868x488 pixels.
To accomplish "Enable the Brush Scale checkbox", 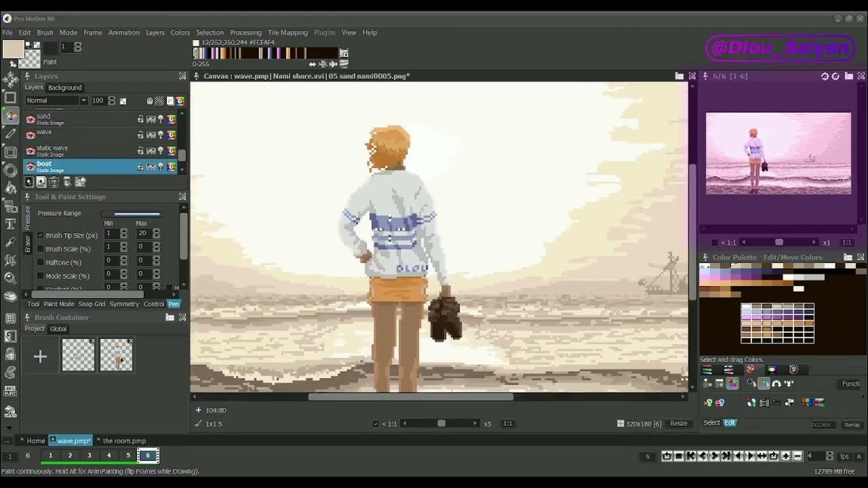I will (40, 249).
